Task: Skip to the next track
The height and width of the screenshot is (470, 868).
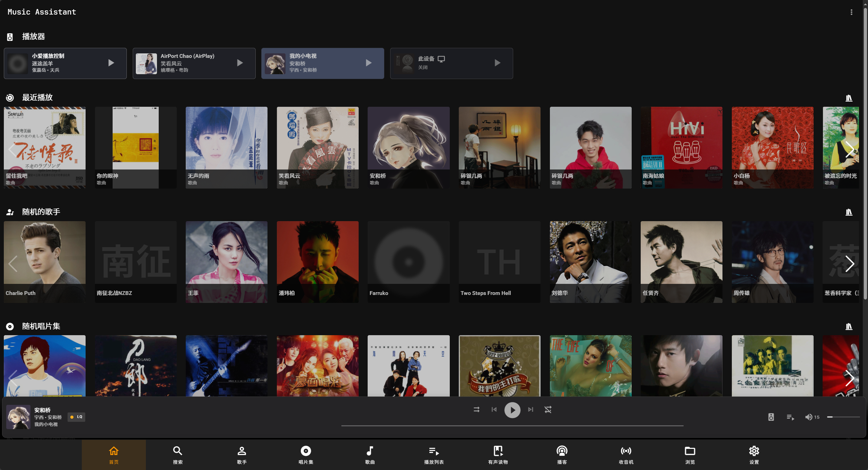Action: 531,409
